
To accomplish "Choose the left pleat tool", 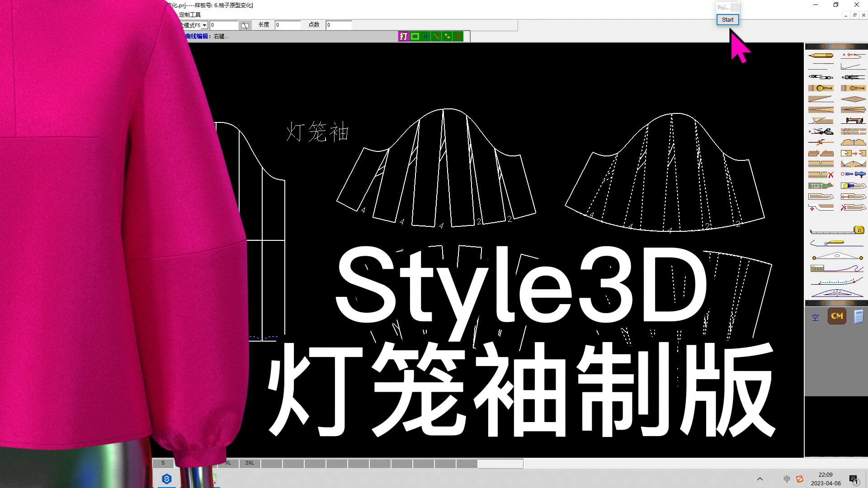I will (x=821, y=110).
